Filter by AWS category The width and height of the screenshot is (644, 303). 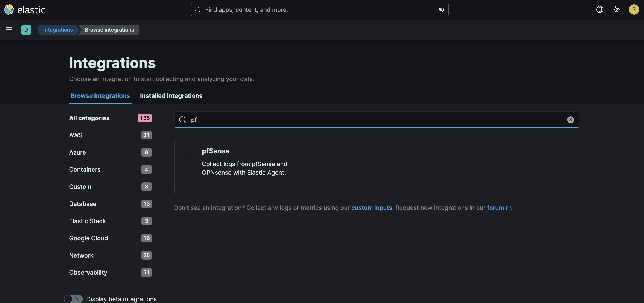pyautogui.click(x=110, y=135)
